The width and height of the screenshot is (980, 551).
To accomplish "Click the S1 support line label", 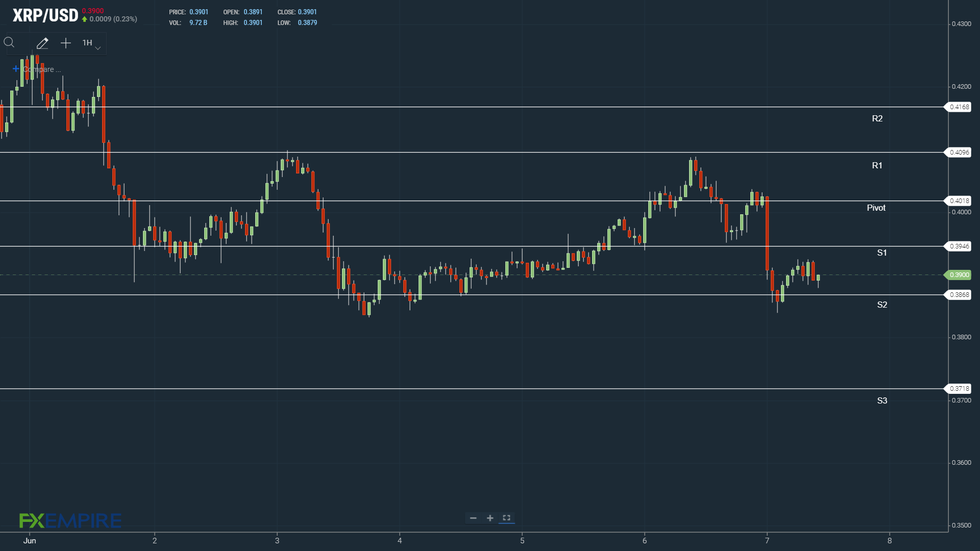I will coord(882,253).
